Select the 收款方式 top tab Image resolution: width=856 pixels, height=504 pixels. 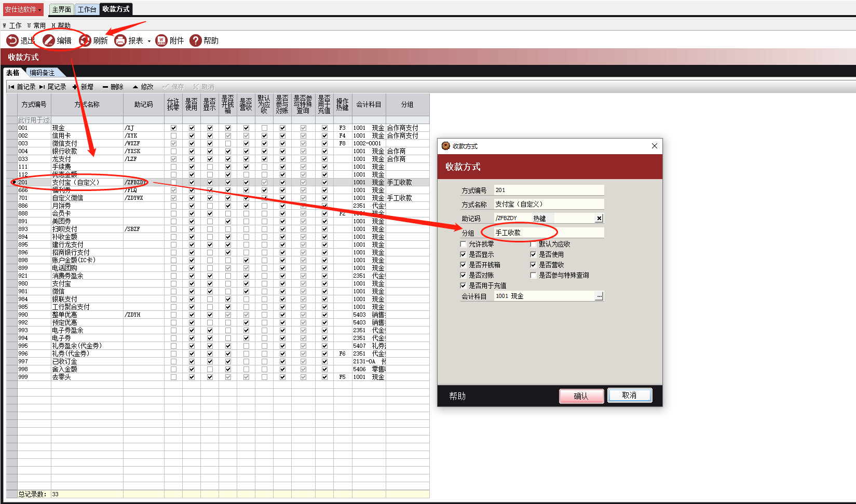[116, 9]
